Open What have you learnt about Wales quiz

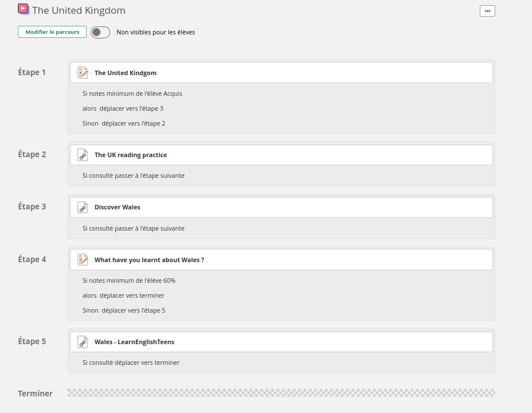pyautogui.click(x=149, y=260)
